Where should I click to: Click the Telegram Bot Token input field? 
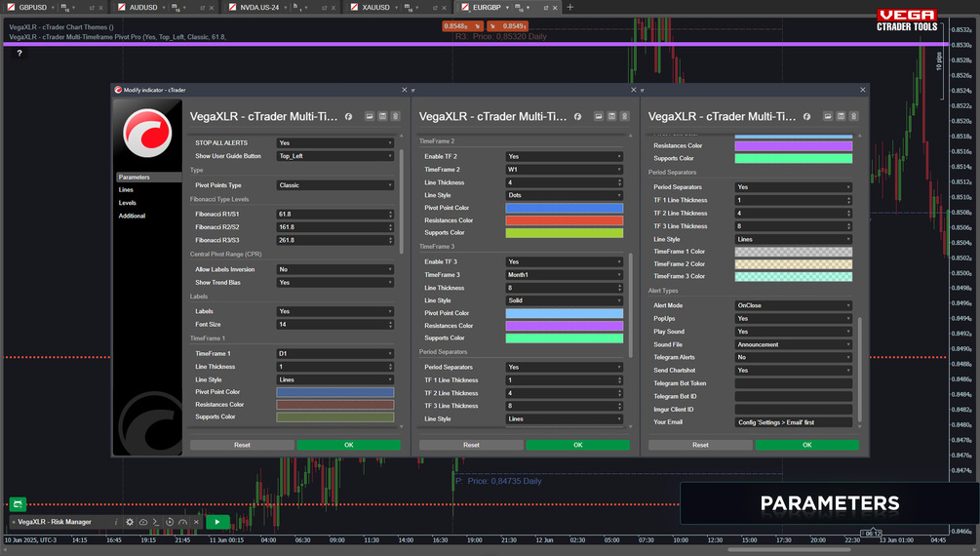point(794,383)
